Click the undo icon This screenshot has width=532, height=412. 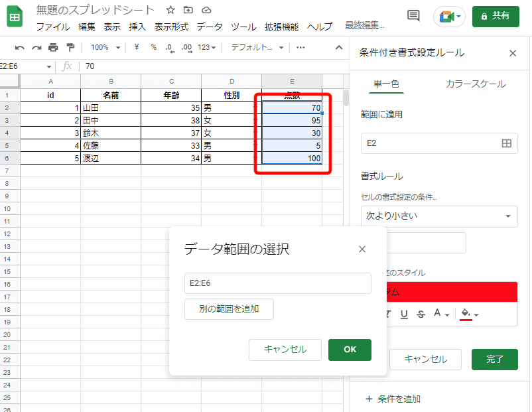click(20, 47)
